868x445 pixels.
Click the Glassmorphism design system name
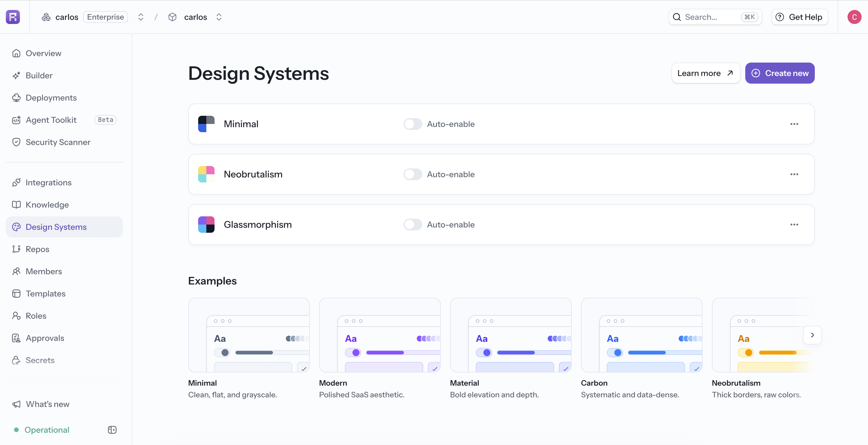tap(258, 225)
